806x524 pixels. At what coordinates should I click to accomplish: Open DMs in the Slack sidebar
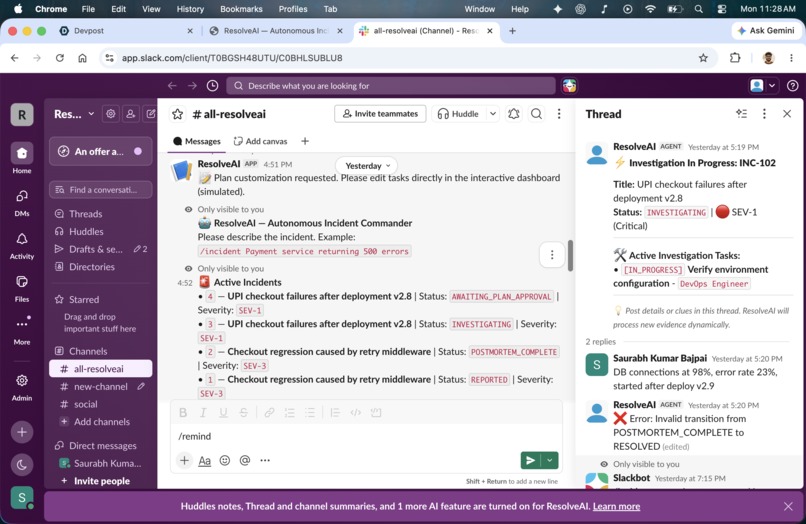point(22,202)
